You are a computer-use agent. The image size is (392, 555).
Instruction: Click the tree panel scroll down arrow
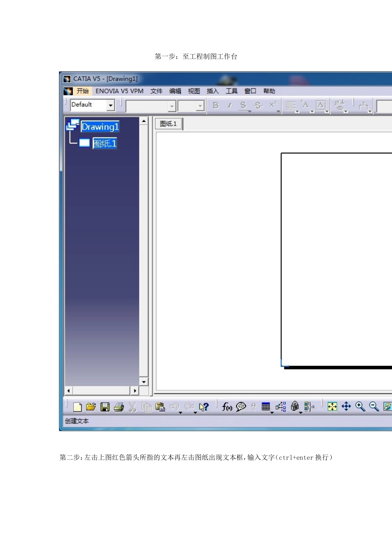pyautogui.click(x=144, y=382)
